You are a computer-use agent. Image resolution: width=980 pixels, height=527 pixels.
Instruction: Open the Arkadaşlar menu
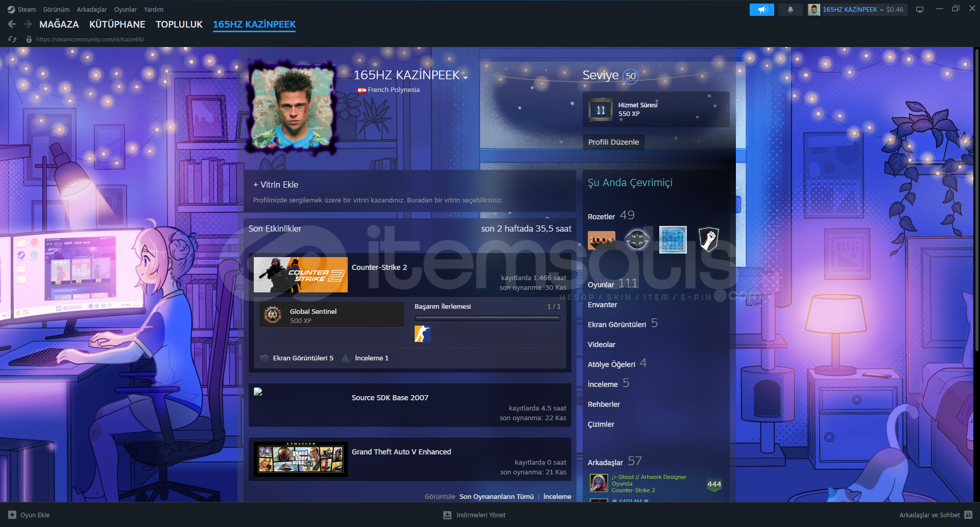92,9
